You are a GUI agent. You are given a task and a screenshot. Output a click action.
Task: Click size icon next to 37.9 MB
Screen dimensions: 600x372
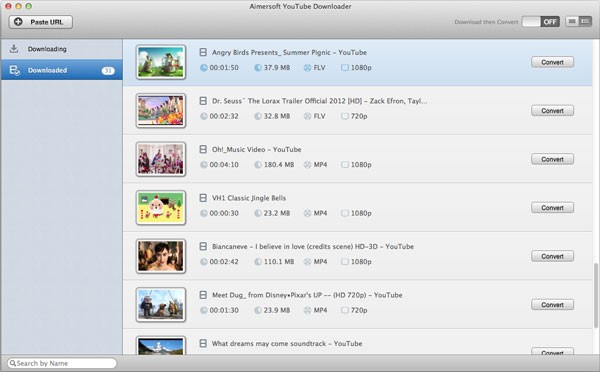coord(258,68)
